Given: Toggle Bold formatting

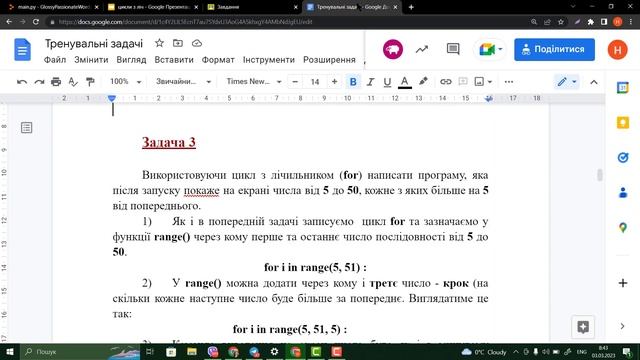Looking at the screenshot, I should pos(353,82).
